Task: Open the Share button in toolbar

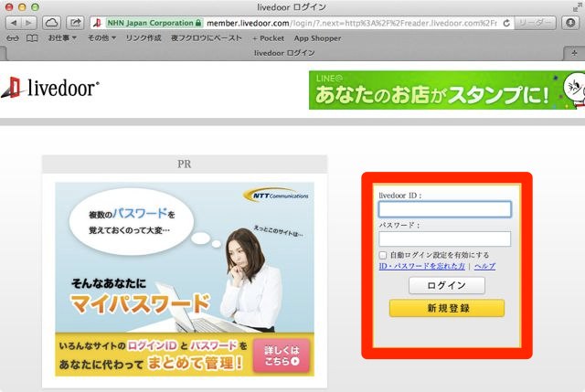Action: click(x=75, y=23)
